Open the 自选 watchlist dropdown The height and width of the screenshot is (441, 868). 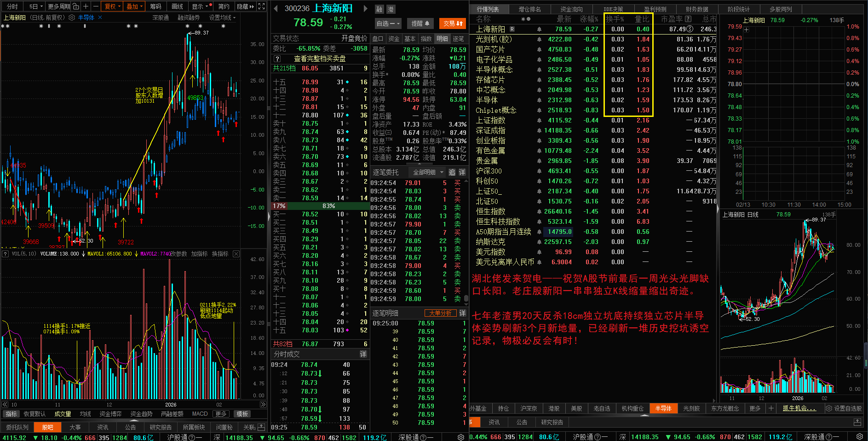click(388, 23)
